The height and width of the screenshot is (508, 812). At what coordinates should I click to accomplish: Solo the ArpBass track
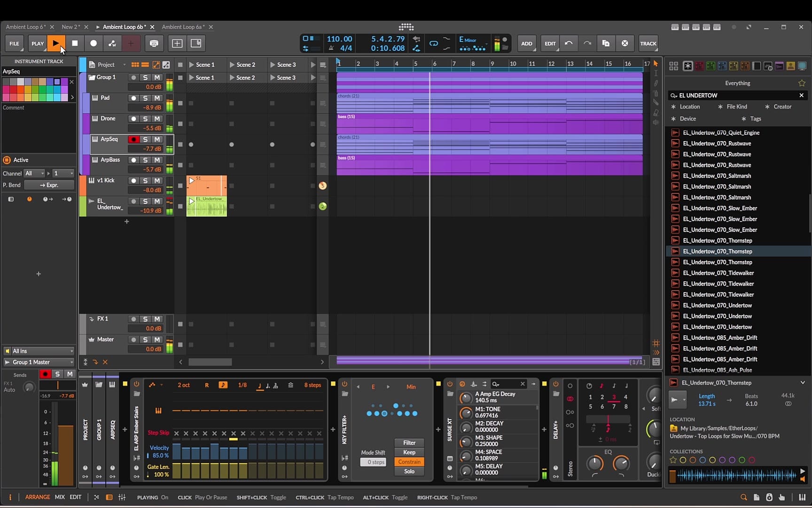pyautogui.click(x=145, y=160)
